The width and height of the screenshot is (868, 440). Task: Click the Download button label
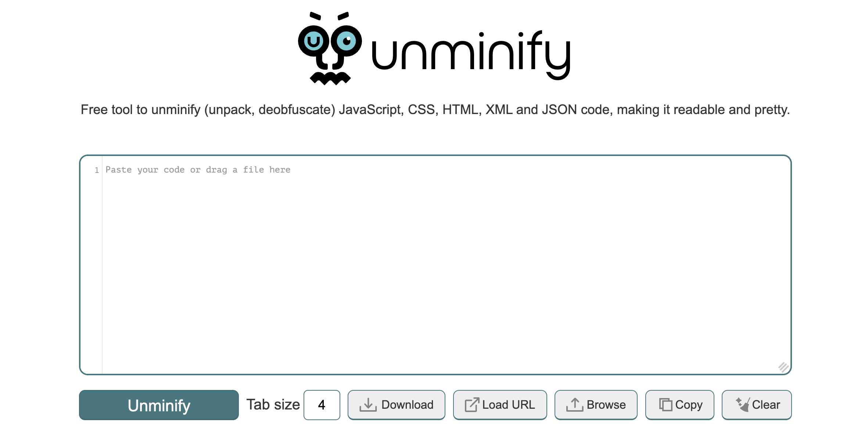pos(407,405)
